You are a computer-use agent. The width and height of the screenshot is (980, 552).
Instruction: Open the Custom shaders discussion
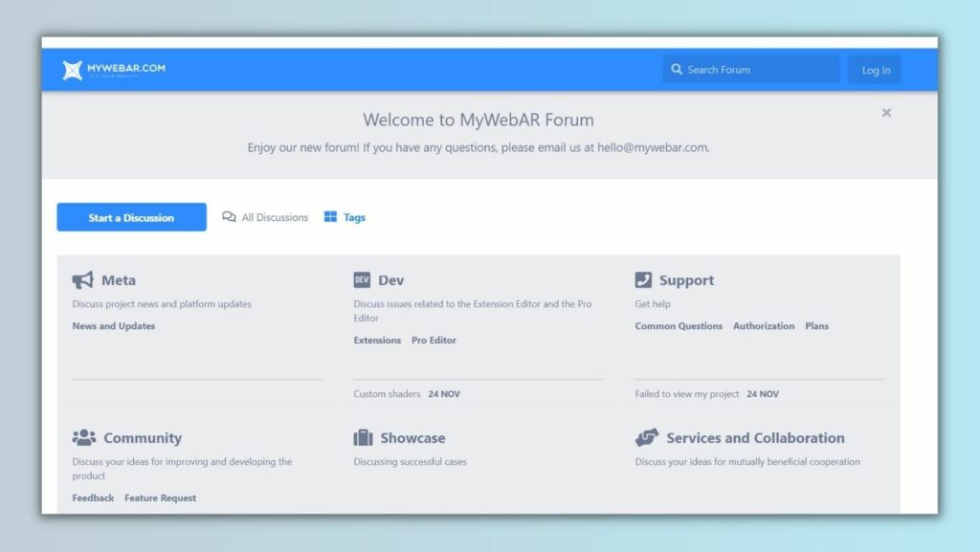(x=387, y=394)
